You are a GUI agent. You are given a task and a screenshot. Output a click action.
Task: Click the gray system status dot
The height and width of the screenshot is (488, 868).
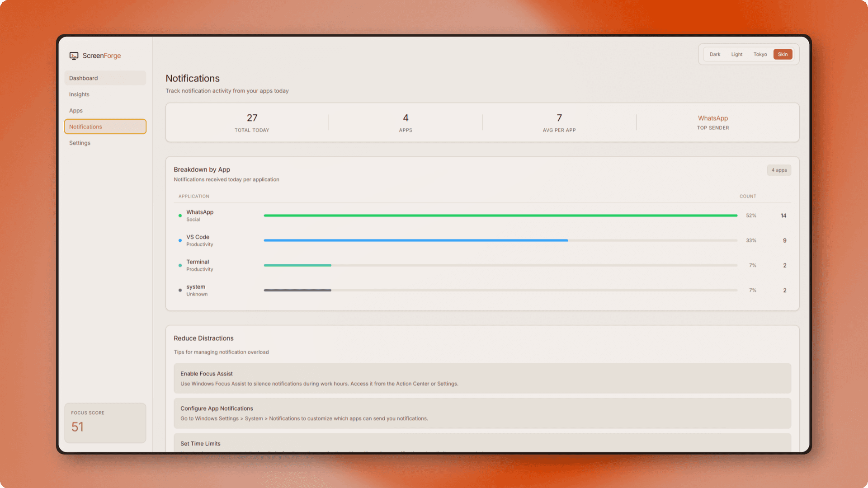180,290
